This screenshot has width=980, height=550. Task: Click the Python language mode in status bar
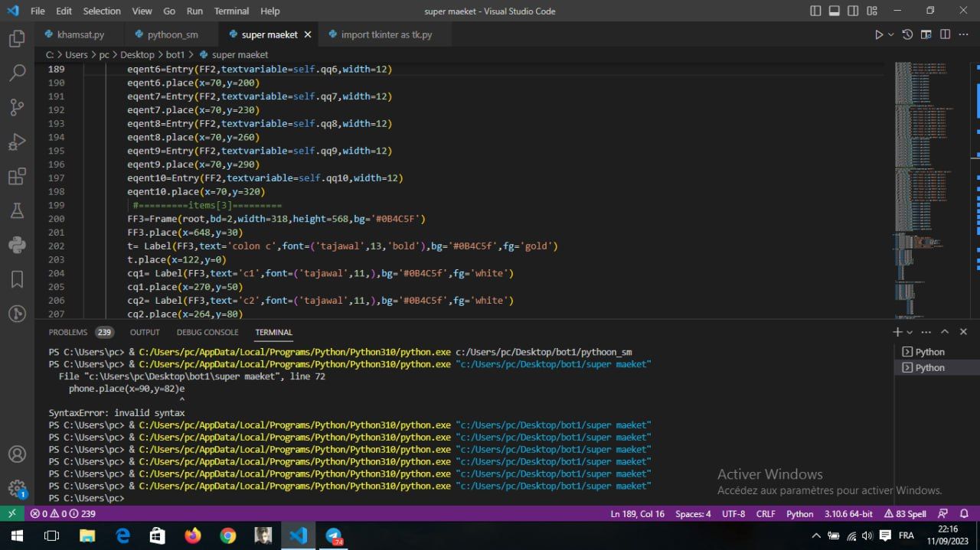coord(799,514)
